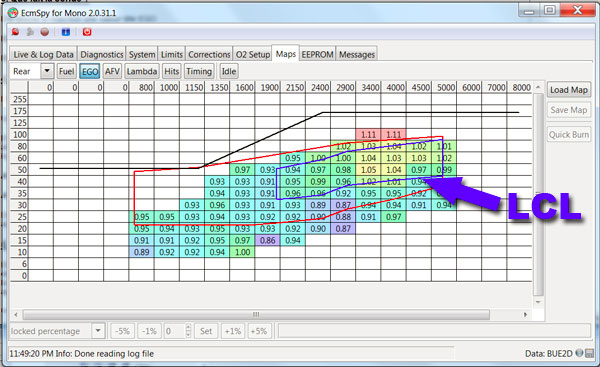600x367 pixels.
Task: Click the globe icon in status bar
Action: (x=579, y=353)
